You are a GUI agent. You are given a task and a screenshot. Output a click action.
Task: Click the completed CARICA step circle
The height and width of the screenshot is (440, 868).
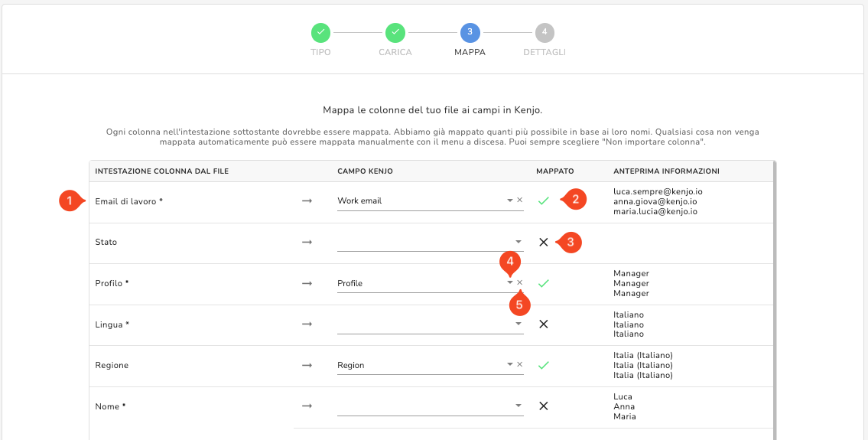[x=395, y=33]
